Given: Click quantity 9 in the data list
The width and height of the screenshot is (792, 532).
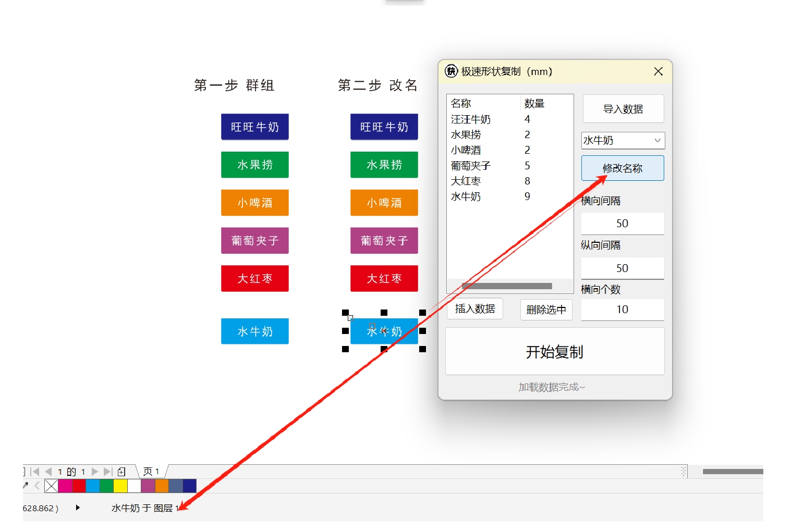Looking at the screenshot, I should 527,196.
